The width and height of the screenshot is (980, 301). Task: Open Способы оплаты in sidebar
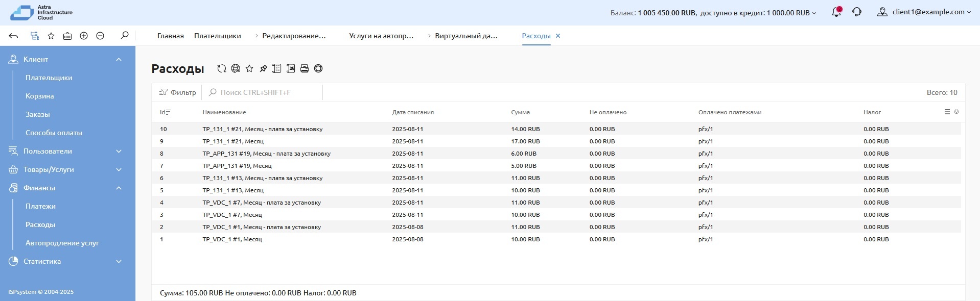pos(54,133)
